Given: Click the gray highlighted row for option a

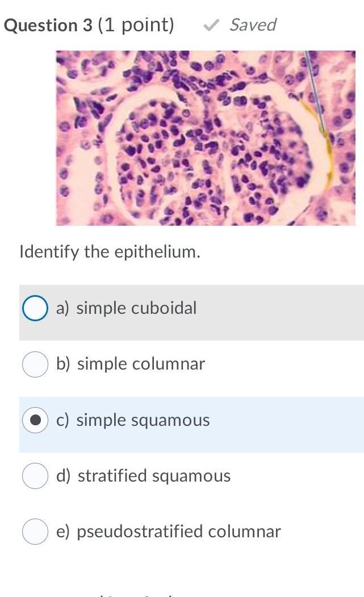Looking at the screenshot, I should point(192,313).
